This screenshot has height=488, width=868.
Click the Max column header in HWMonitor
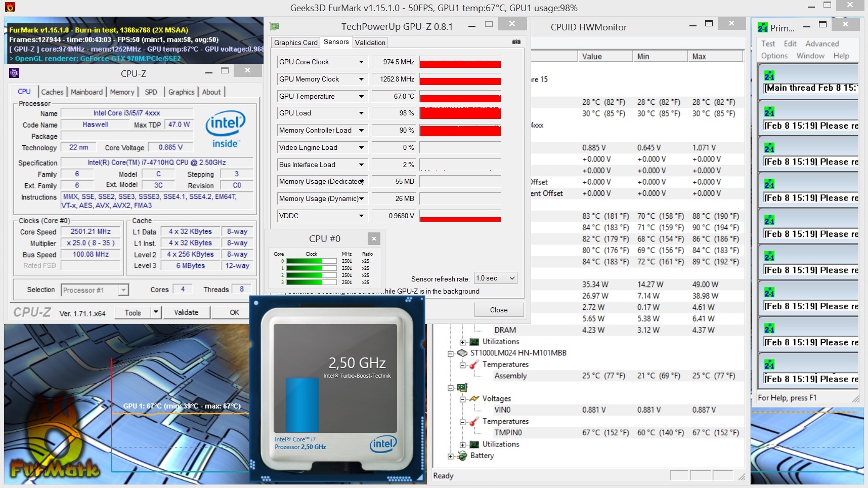(715, 56)
